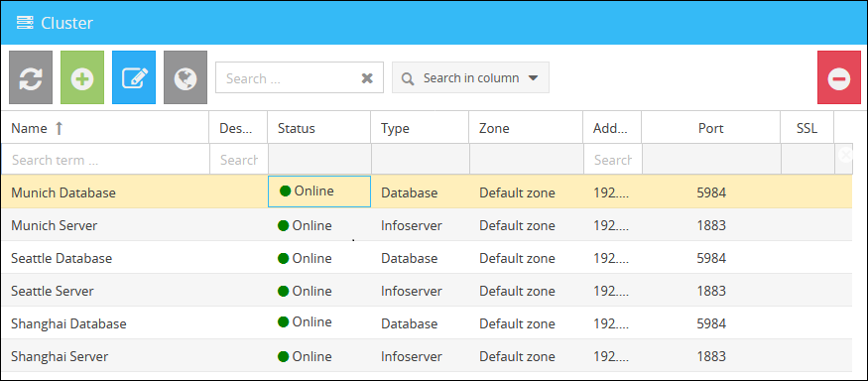This screenshot has height=381, width=868.
Task: Click the sort arrow beside Name
Action: pos(60,128)
